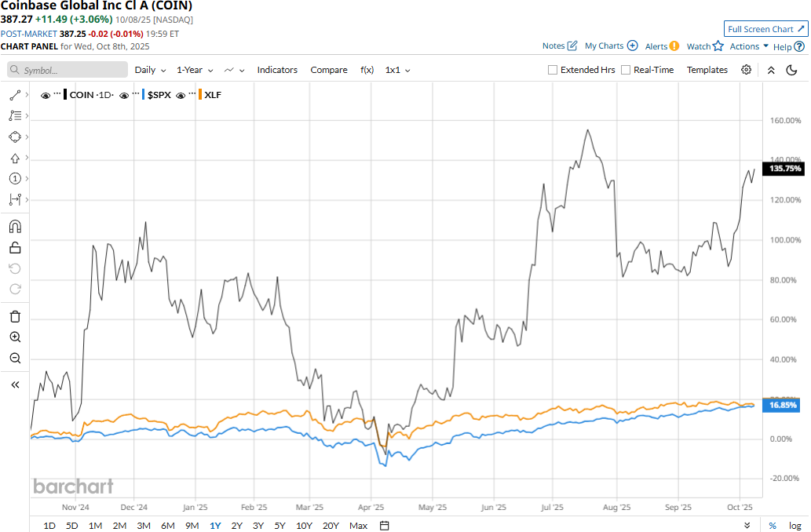Open the Notes editor icon
The image size is (811, 532).
572,46
